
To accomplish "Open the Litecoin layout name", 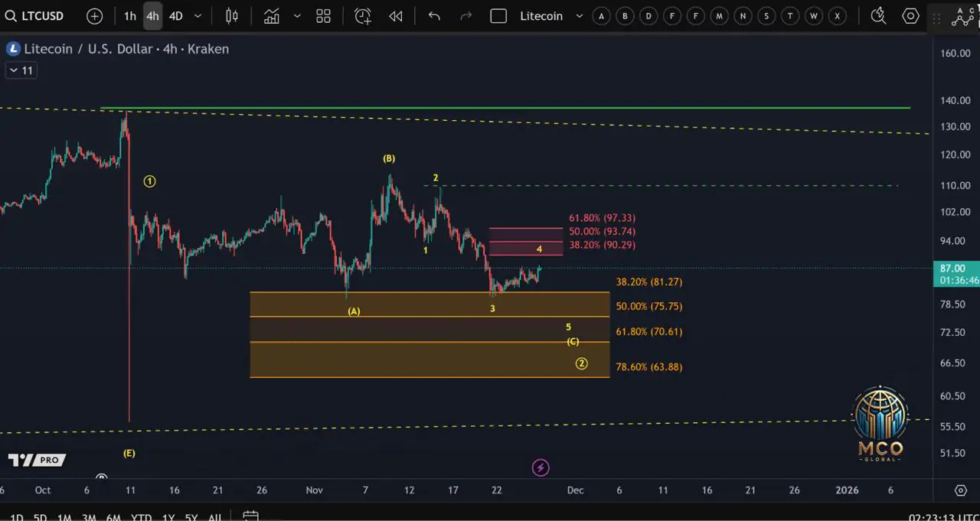I will (x=541, y=16).
